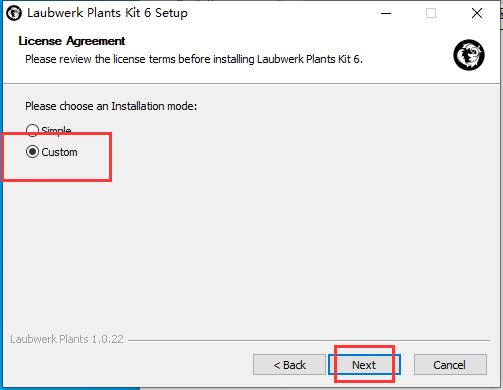Cancel the Laubwerk Plants Kit installation

click(x=450, y=365)
